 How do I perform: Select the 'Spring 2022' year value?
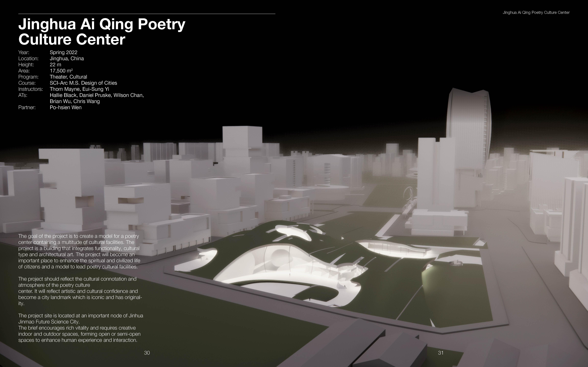[x=63, y=52]
